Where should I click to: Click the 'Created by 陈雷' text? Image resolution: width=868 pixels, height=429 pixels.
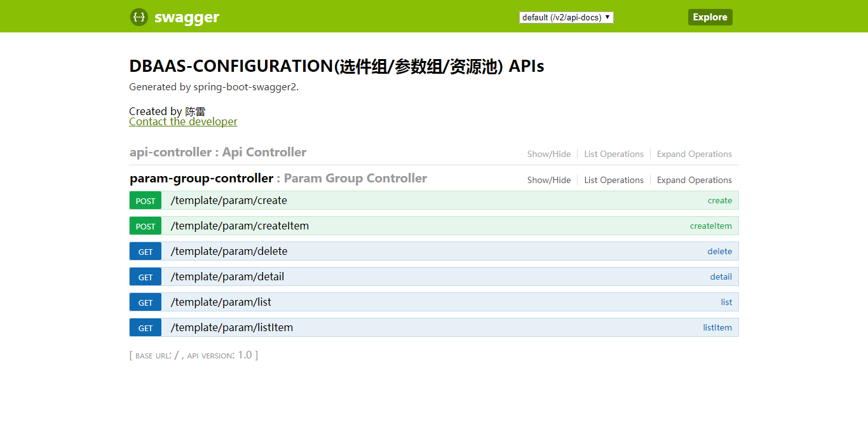click(167, 111)
